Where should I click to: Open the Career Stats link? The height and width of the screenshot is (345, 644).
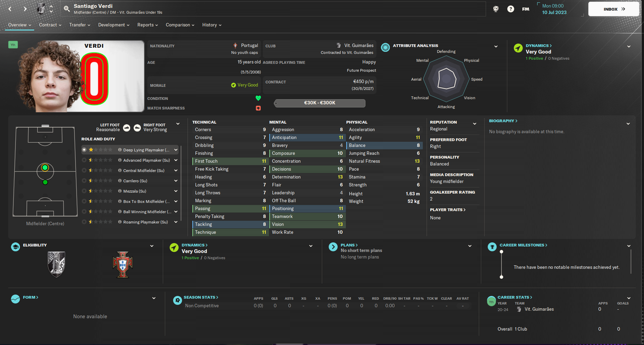coord(515,297)
